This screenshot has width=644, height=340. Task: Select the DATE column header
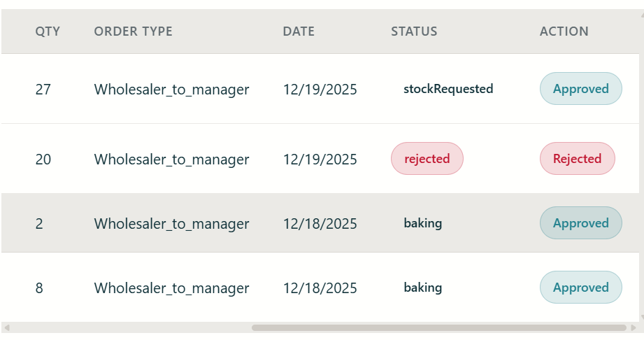[x=299, y=31]
